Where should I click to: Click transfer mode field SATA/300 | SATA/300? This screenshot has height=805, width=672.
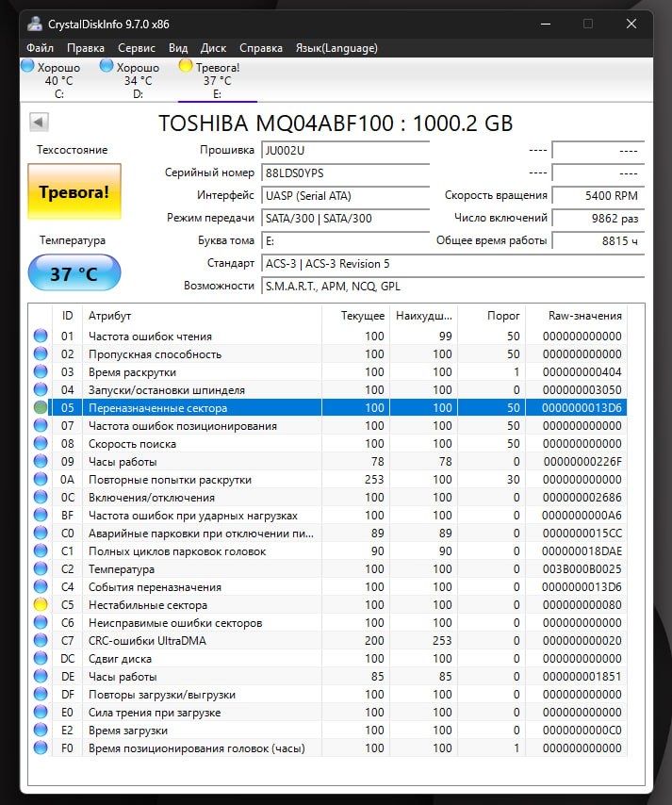pos(345,218)
